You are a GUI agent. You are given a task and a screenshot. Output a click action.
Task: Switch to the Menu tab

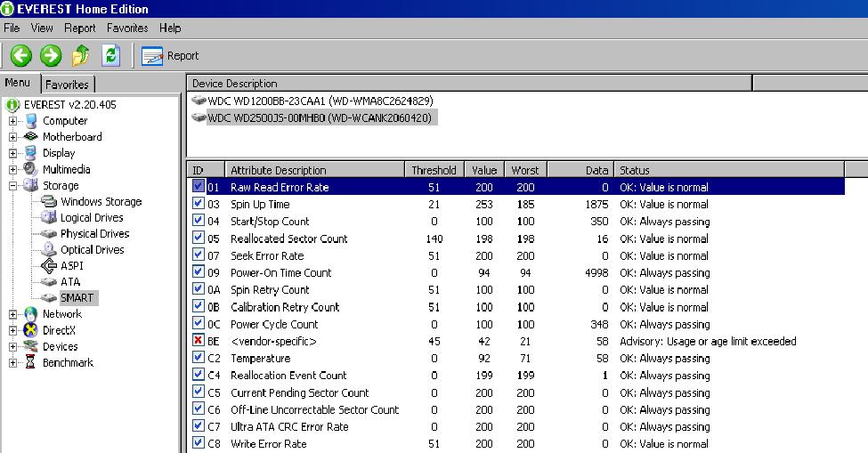tap(18, 83)
